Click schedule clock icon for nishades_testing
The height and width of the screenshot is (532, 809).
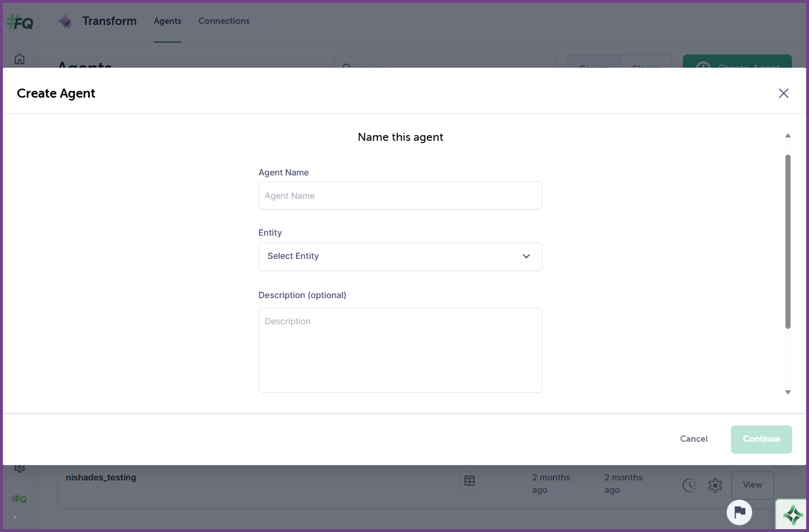click(x=689, y=485)
